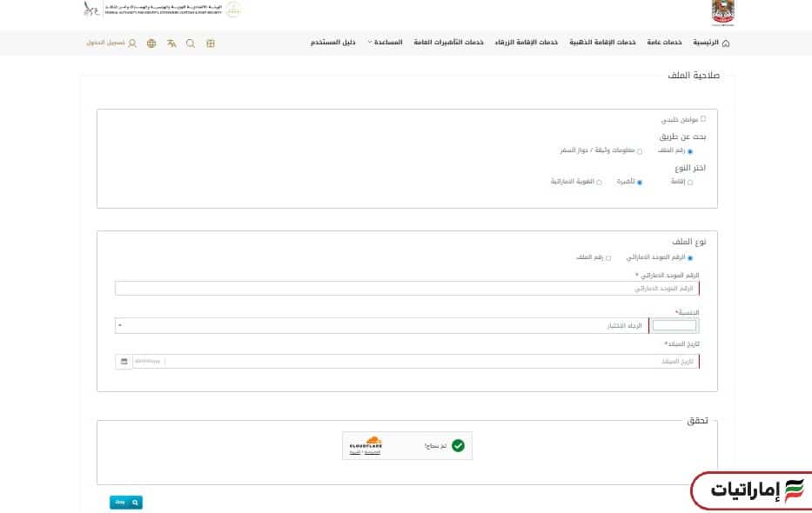Click the user login icon
Screen dimensions: 812x513
pos(132,43)
